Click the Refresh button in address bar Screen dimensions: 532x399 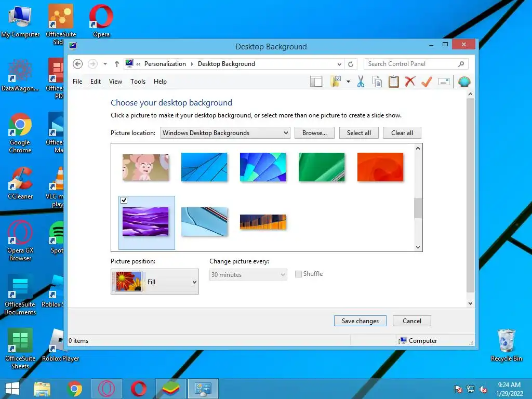click(351, 64)
